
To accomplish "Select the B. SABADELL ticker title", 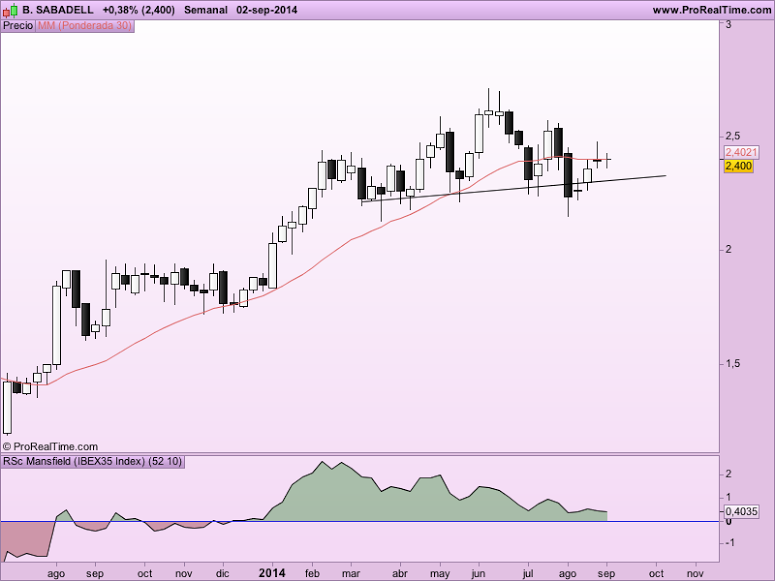I will point(58,10).
